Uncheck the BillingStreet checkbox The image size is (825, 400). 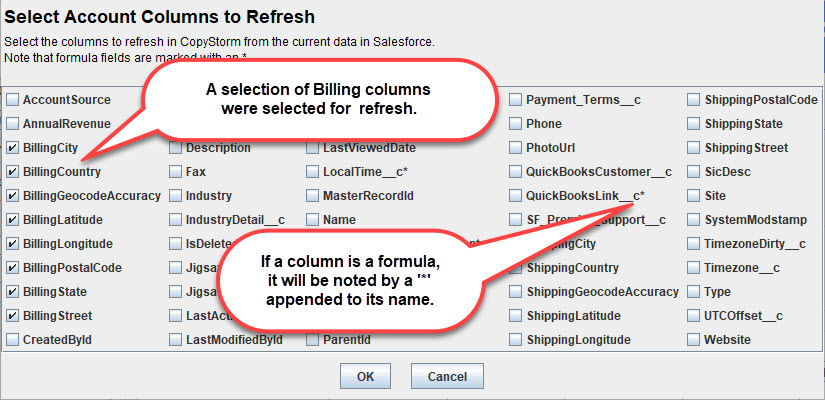coord(12,316)
